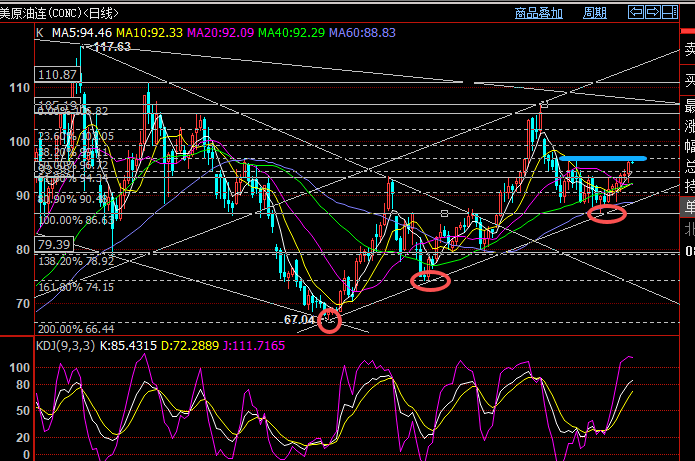Click the left arrow navigation icon

pos(636,12)
